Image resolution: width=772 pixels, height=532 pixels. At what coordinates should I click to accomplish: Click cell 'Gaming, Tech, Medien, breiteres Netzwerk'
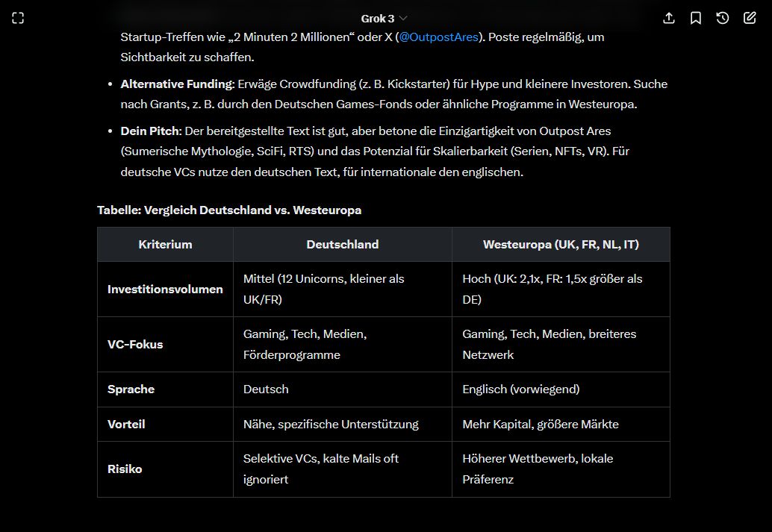pyautogui.click(x=561, y=344)
